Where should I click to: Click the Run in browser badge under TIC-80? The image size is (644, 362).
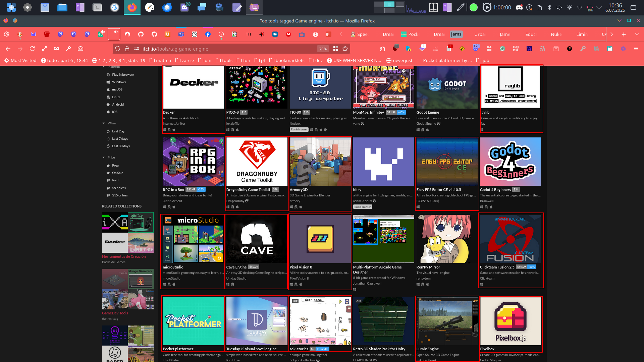point(299,130)
